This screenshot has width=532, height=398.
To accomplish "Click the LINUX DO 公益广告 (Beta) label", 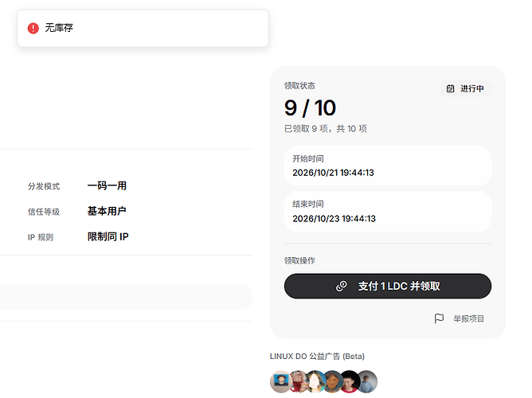I will tap(317, 357).
